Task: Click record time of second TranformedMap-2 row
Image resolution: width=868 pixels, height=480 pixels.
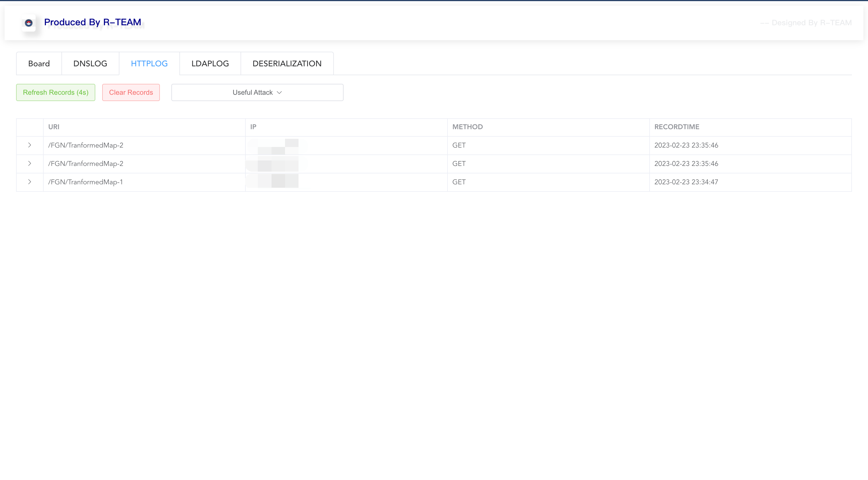Action: point(686,163)
